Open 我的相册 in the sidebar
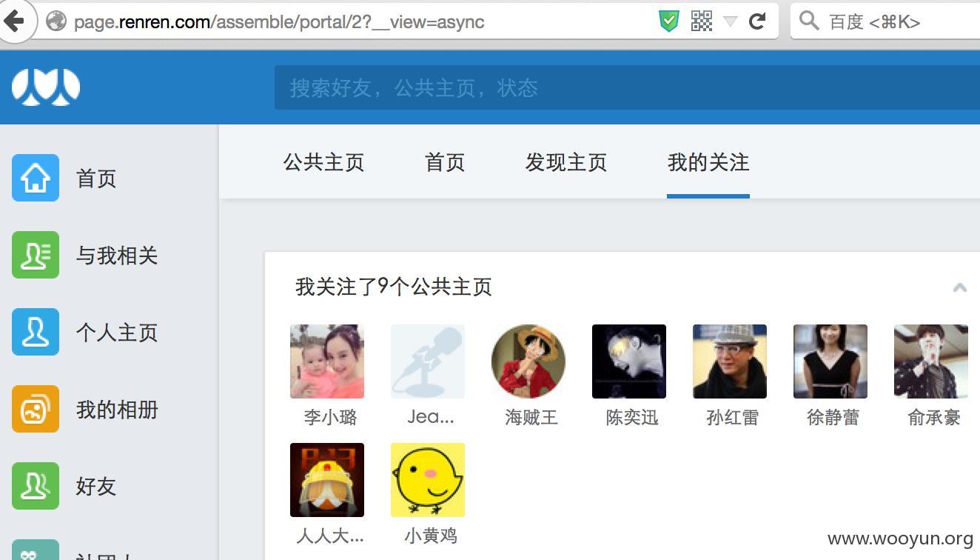 [x=117, y=410]
